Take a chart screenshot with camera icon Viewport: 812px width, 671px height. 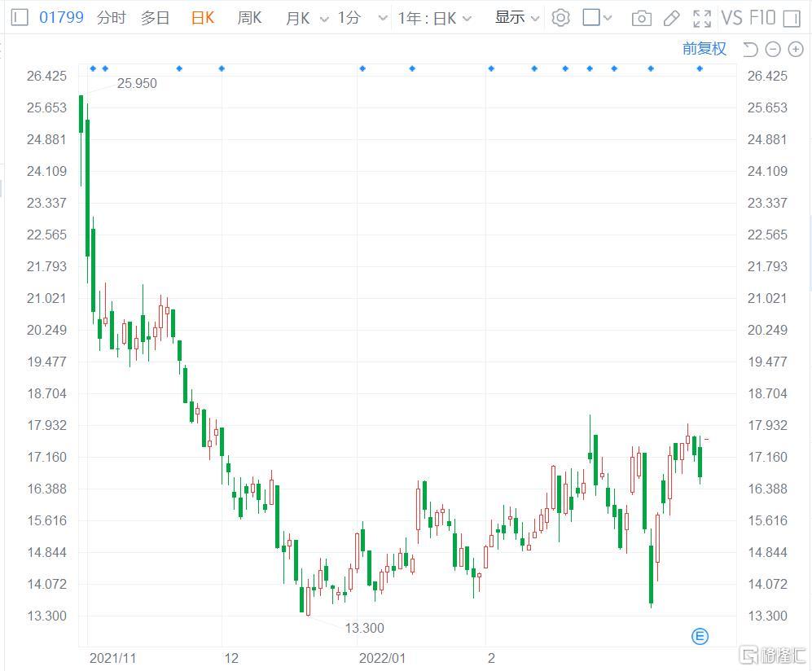[x=642, y=17]
